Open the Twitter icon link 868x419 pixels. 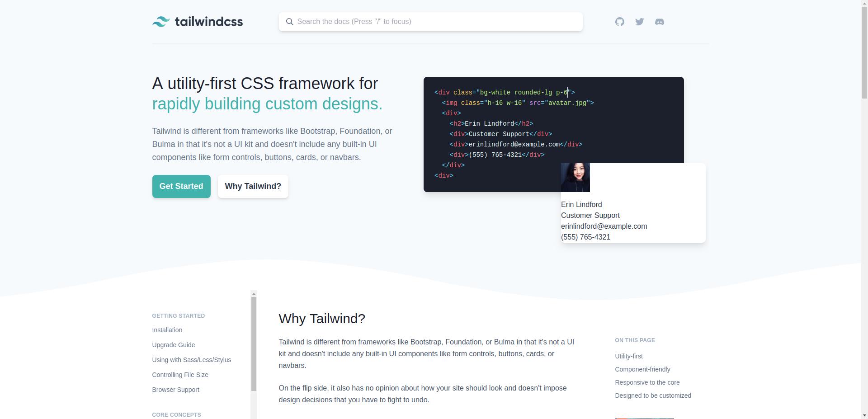point(639,22)
